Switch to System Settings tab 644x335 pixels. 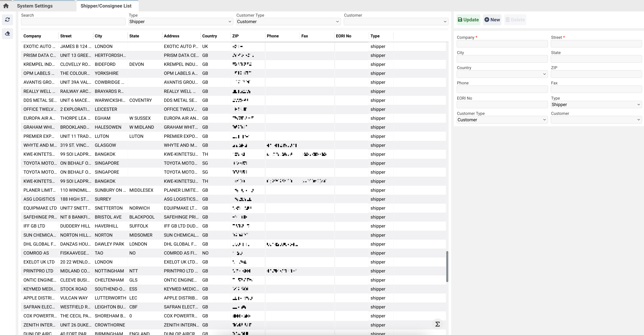tap(35, 6)
